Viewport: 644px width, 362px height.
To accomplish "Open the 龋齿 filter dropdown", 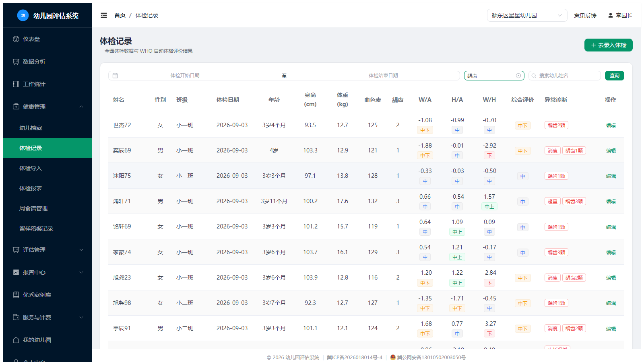I will 494,76.
